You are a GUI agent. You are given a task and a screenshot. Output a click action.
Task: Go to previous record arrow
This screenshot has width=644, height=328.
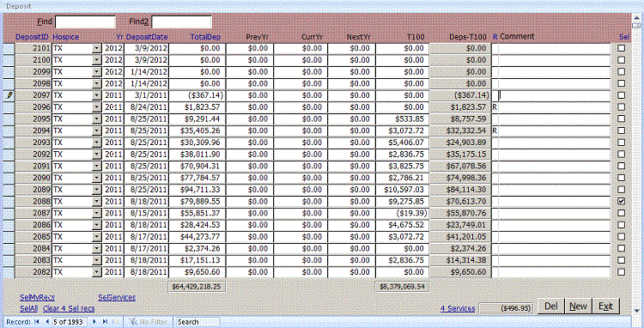(x=47, y=322)
